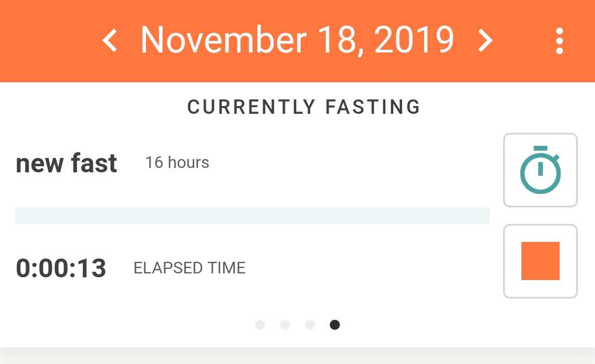This screenshot has height=364, width=595.
Task: Tap the "new fast" name
Action: click(66, 163)
